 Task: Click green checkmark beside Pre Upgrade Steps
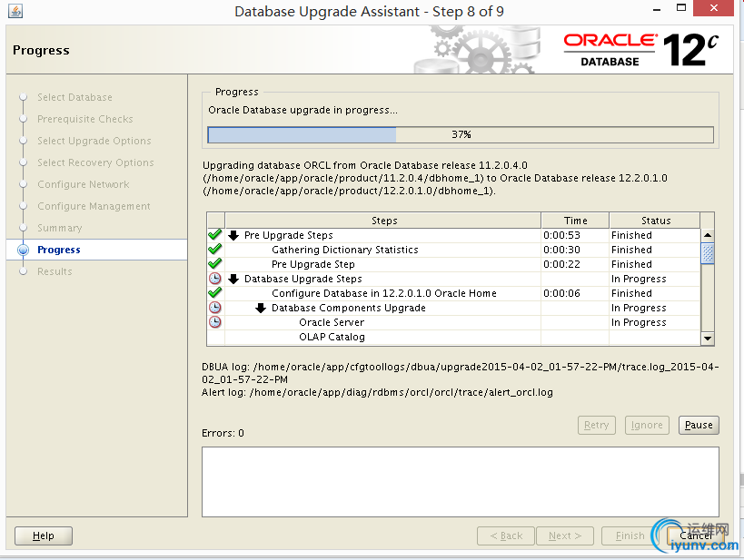click(215, 235)
